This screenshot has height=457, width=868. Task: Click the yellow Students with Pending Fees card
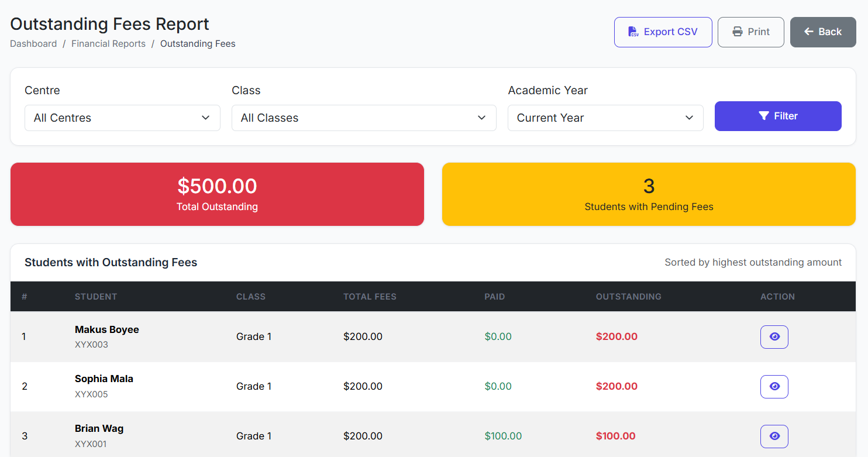pyautogui.click(x=649, y=194)
